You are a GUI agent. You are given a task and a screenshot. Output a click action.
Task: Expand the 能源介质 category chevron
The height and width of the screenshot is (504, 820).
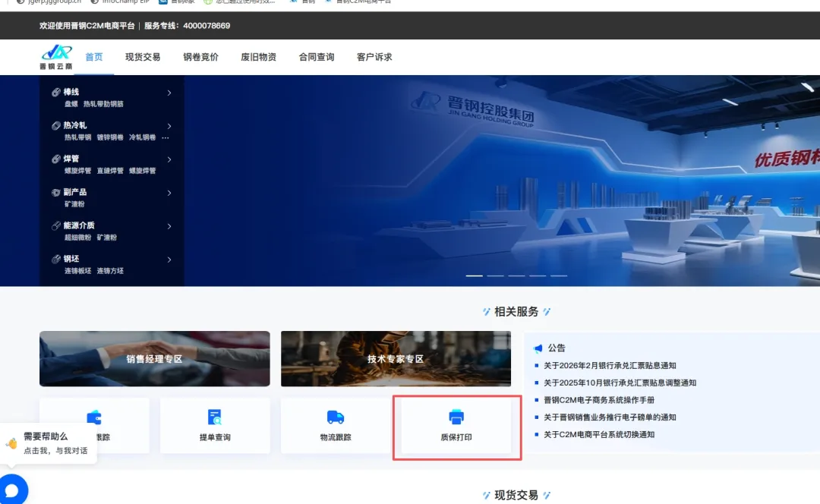pyautogui.click(x=169, y=226)
